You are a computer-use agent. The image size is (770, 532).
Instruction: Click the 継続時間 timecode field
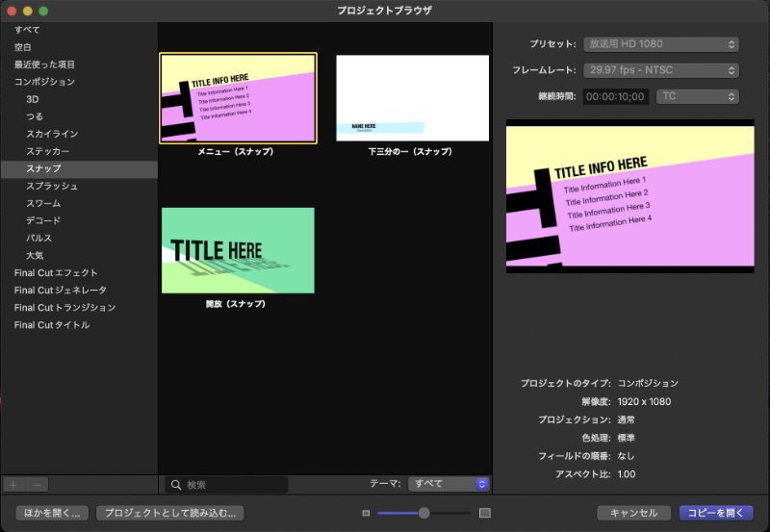[616, 96]
